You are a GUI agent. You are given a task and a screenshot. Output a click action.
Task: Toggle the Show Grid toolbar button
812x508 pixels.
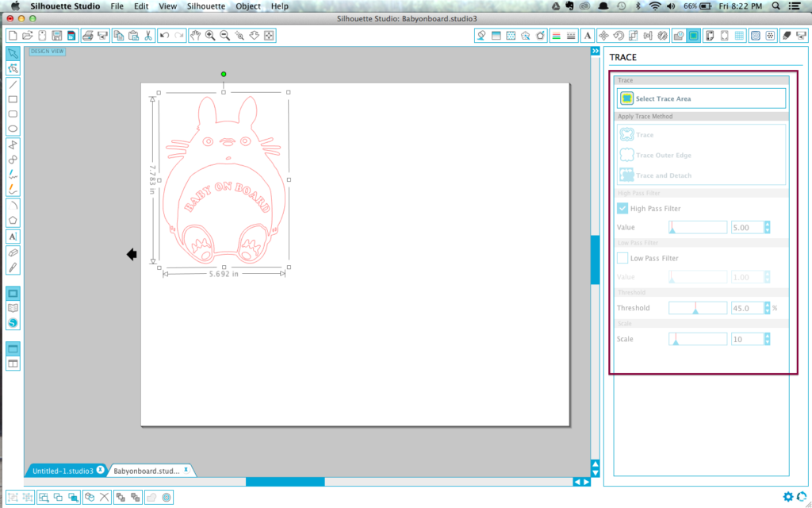click(740, 36)
